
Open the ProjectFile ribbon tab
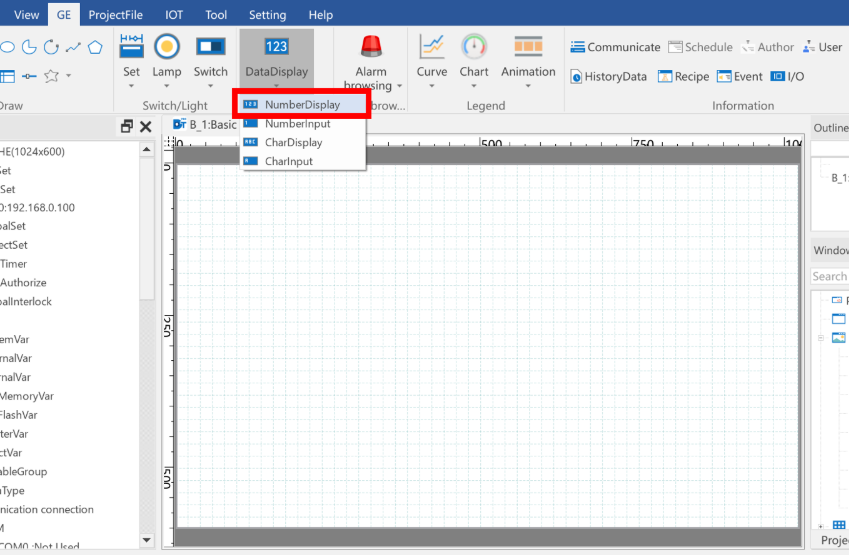pos(116,15)
